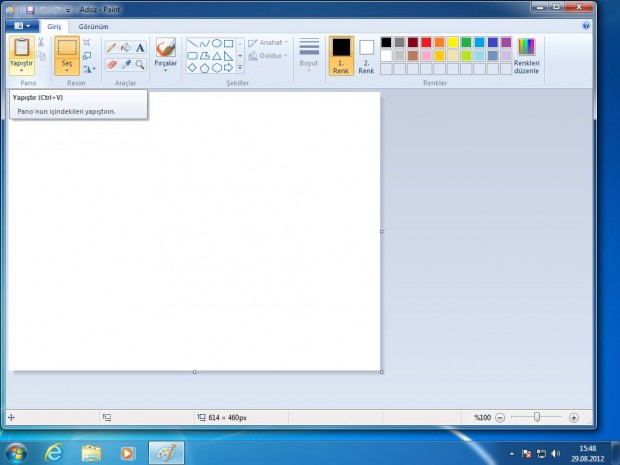The image size is (620, 465).
Task: Open the Windows Start button
Action: coord(16,453)
